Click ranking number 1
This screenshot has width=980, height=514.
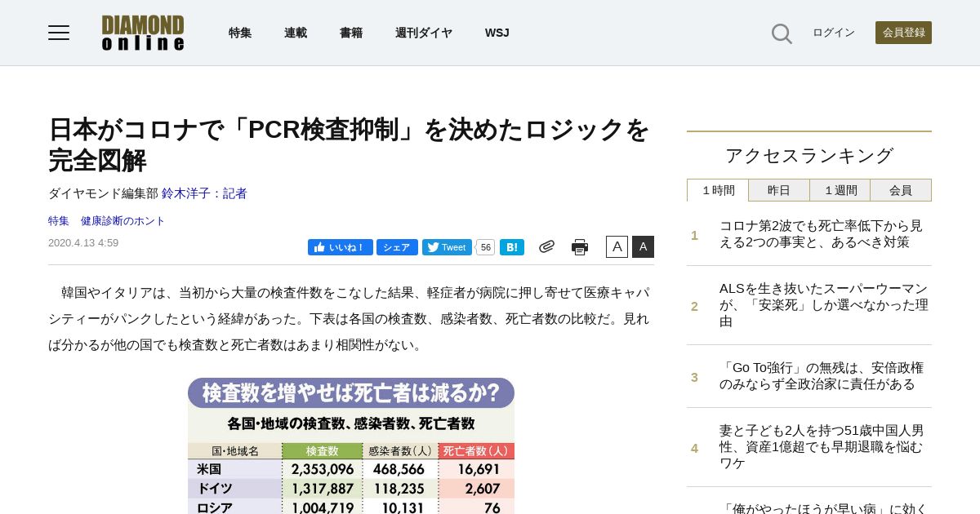tap(695, 235)
